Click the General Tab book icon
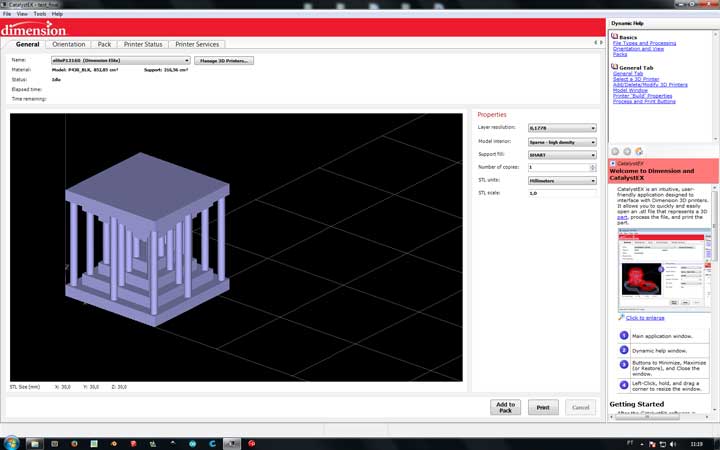720x450 pixels. pos(614,67)
